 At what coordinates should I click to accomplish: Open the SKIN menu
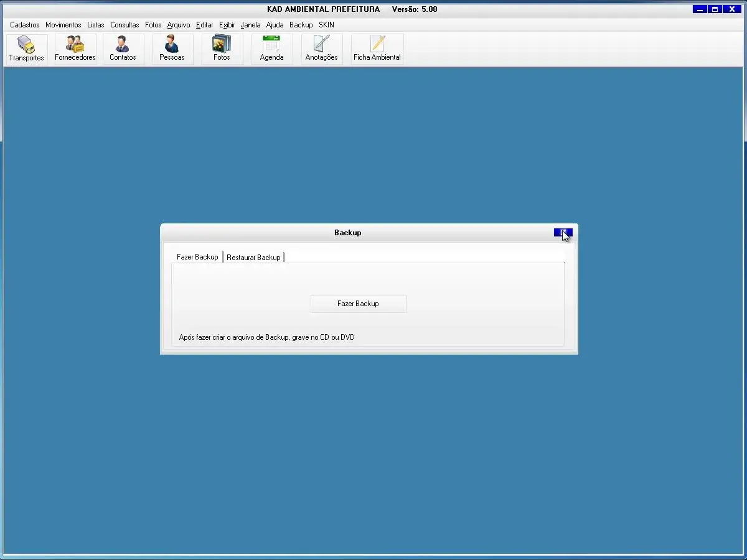326,25
